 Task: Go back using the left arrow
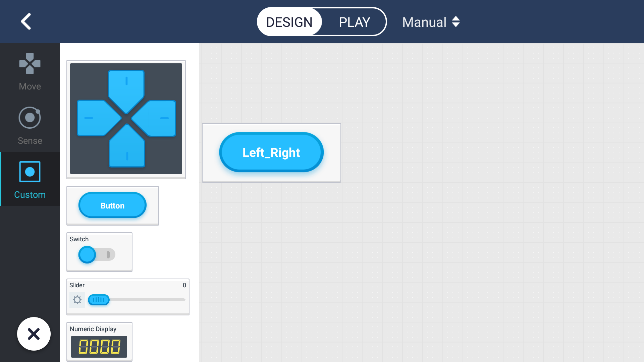26,21
